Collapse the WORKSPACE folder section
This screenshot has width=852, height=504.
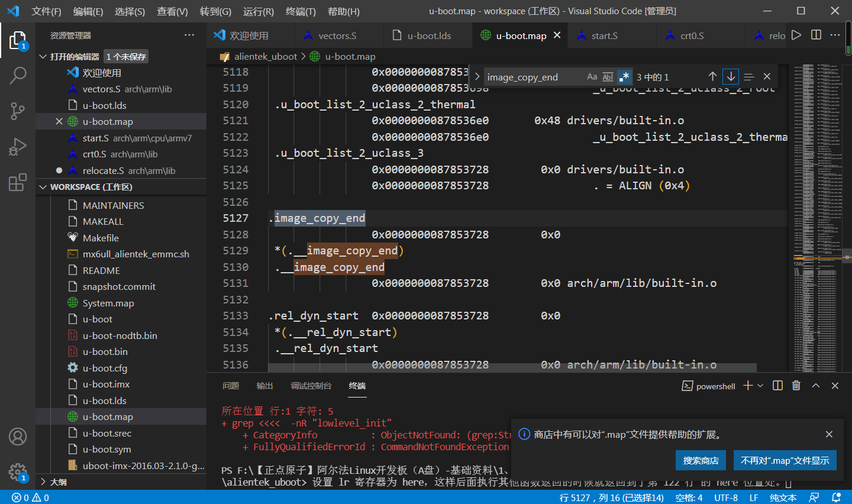(43, 187)
